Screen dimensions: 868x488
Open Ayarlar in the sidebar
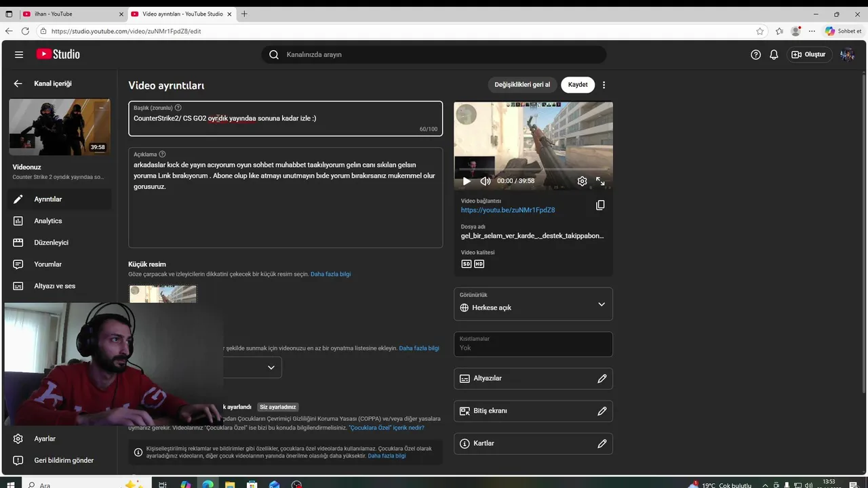(60, 439)
